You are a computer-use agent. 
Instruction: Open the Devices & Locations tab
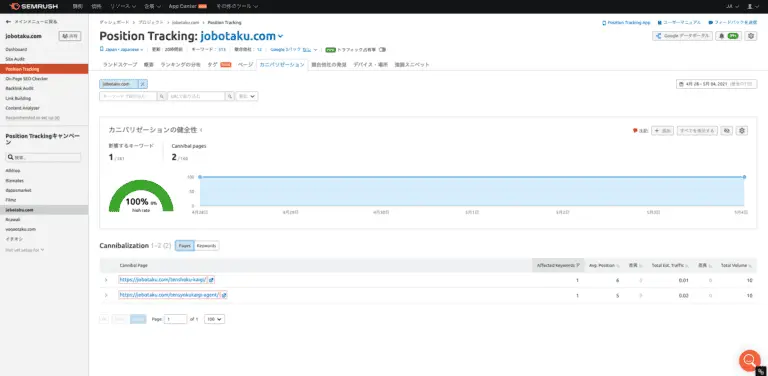[x=370, y=65]
